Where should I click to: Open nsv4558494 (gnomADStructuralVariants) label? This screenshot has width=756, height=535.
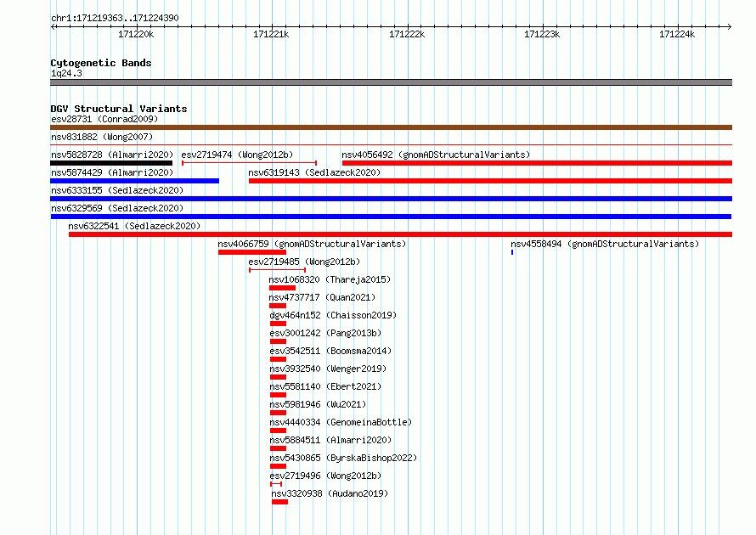pos(605,244)
